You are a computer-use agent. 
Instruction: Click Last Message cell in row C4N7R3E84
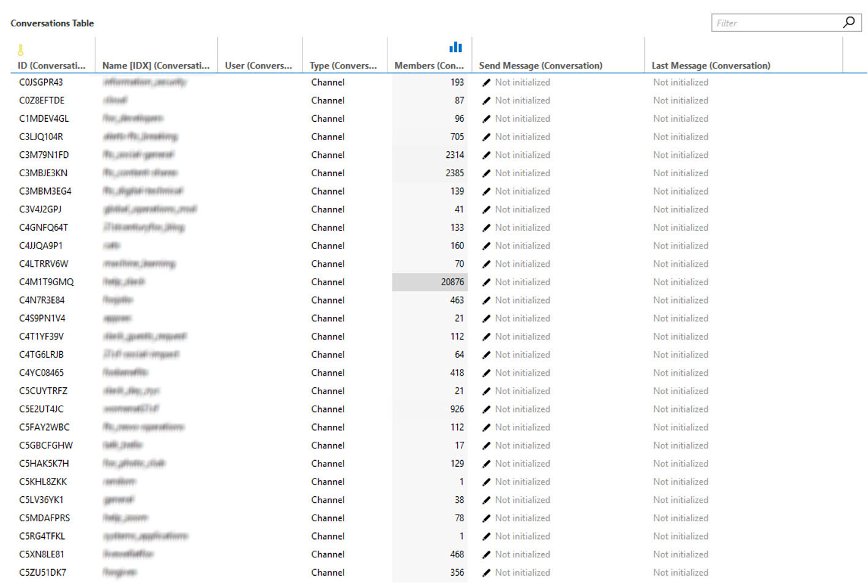pyautogui.click(x=681, y=300)
